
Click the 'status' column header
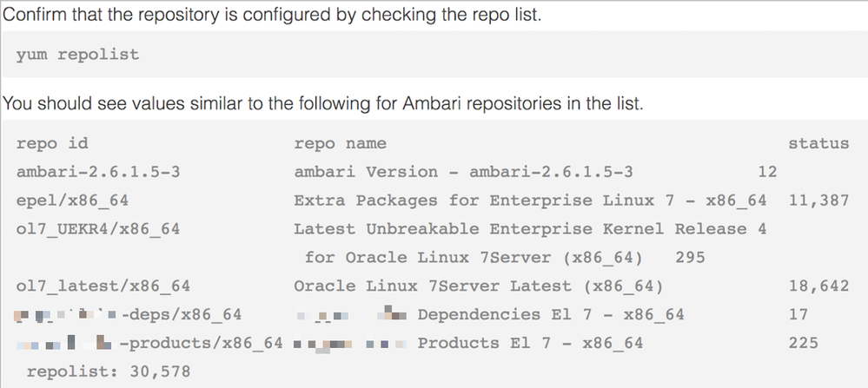point(818,143)
